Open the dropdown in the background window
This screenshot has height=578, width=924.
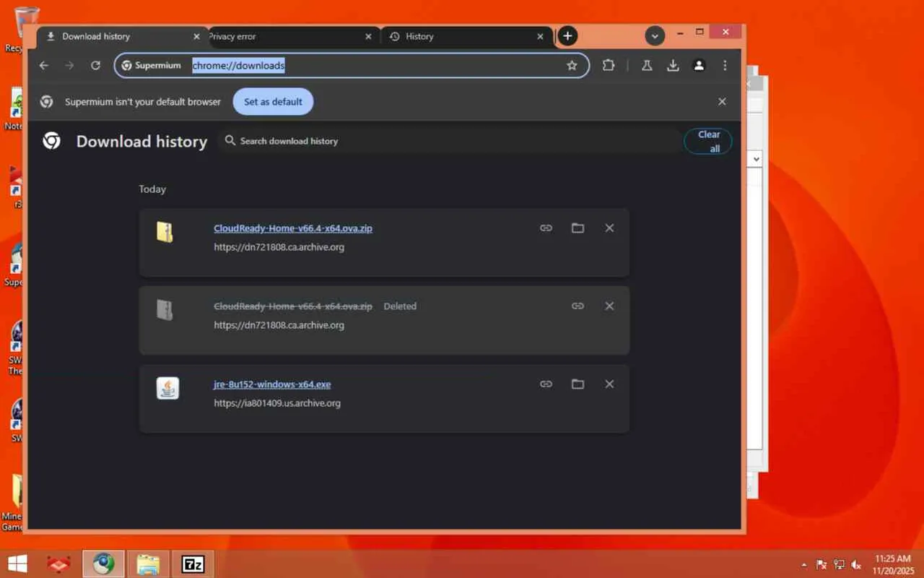pos(756,159)
